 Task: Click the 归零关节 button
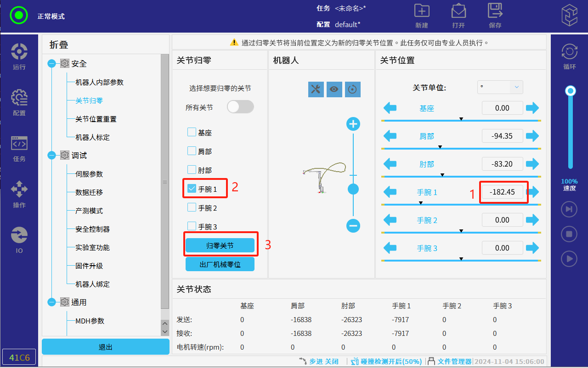click(x=220, y=245)
